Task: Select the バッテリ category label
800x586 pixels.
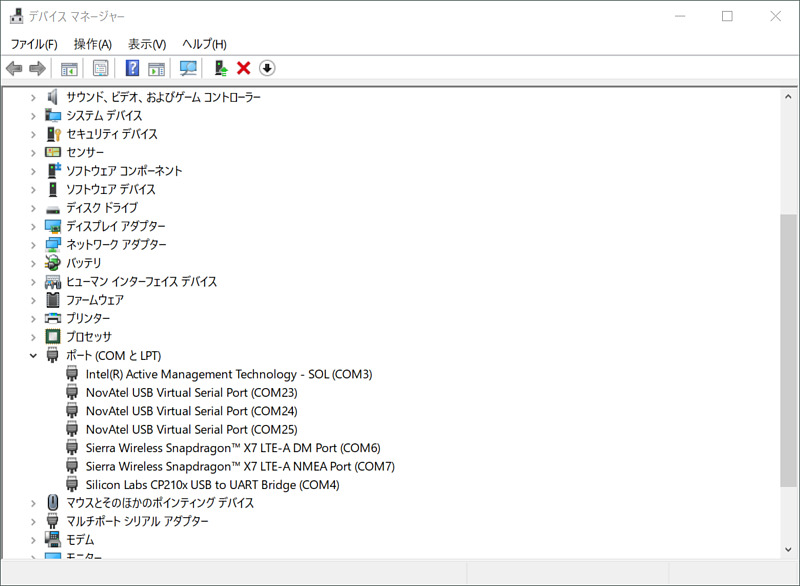Action: pyautogui.click(x=84, y=263)
